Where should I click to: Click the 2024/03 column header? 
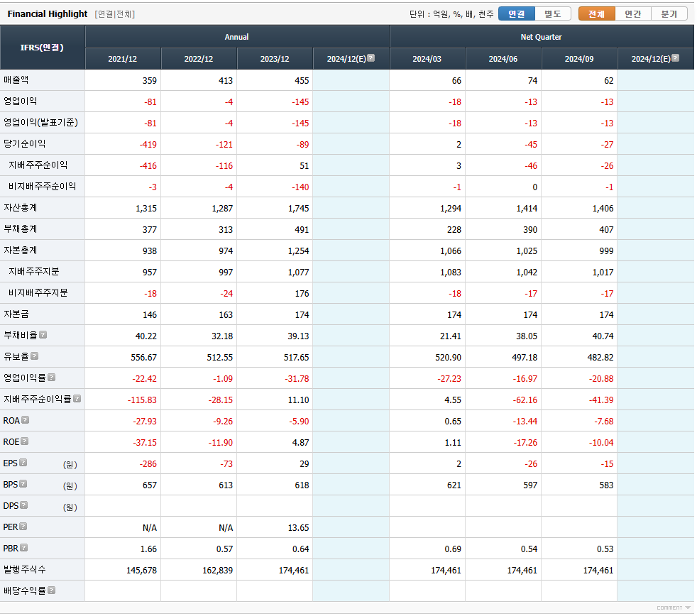click(x=427, y=59)
